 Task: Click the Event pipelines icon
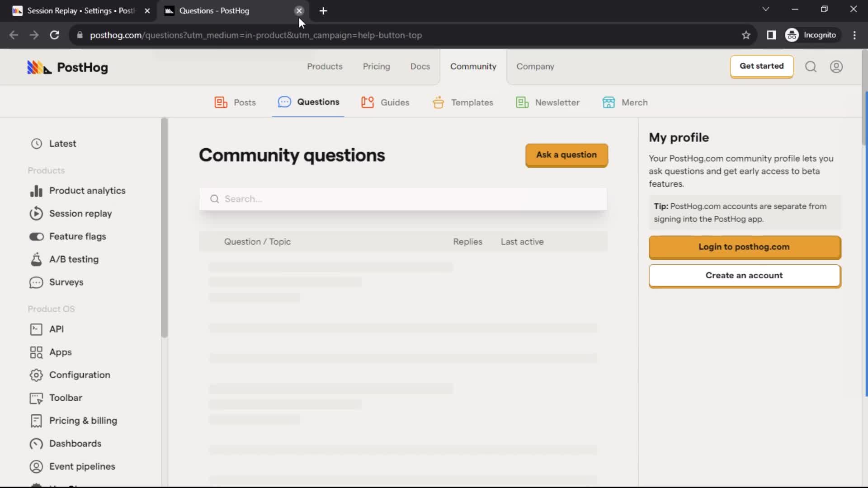click(36, 467)
